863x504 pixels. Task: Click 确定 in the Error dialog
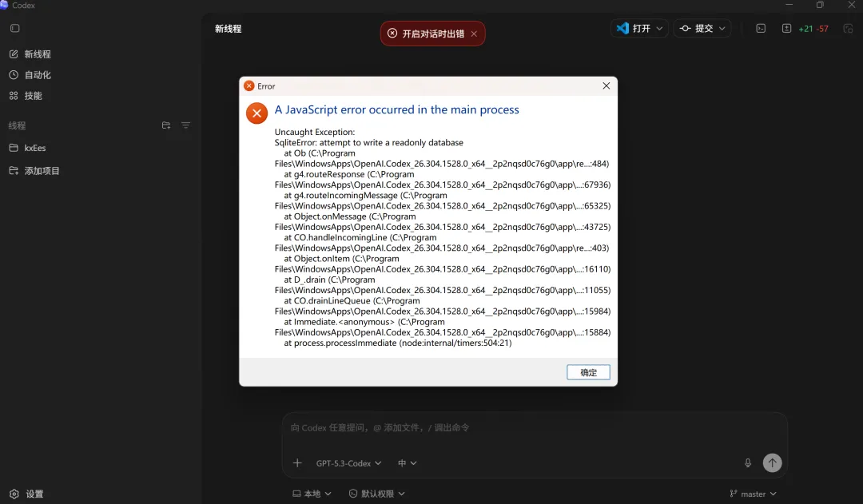588,372
